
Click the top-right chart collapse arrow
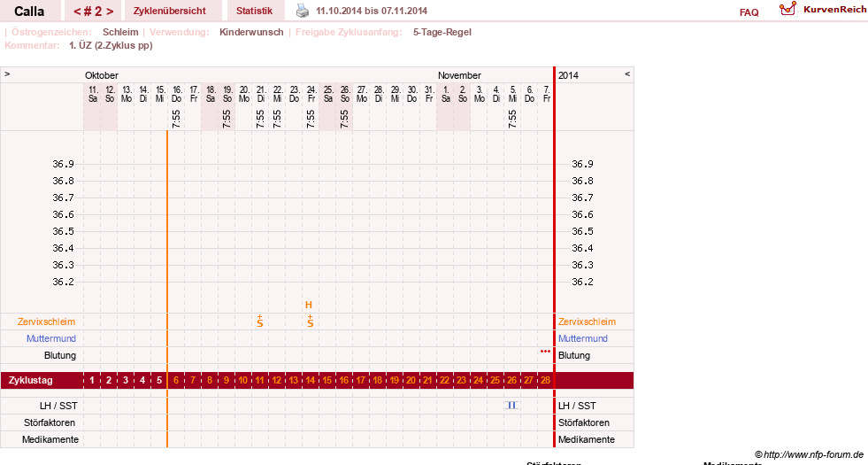coord(627,74)
